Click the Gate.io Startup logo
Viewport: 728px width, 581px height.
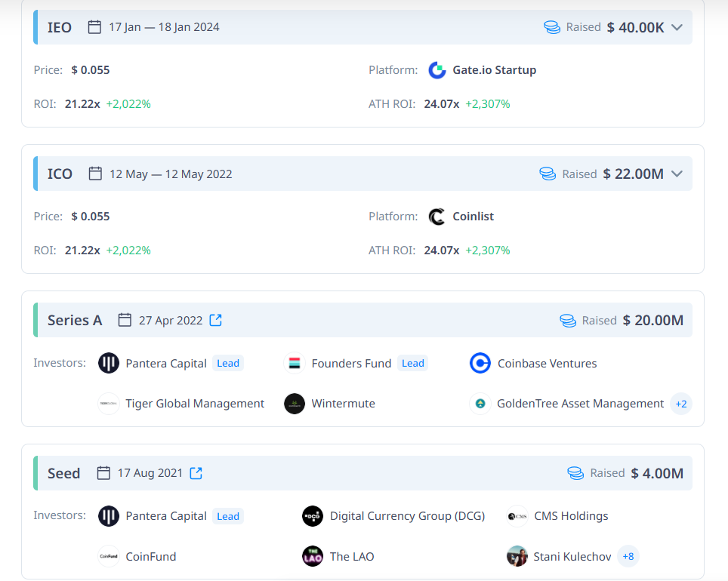tap(437, 70)
